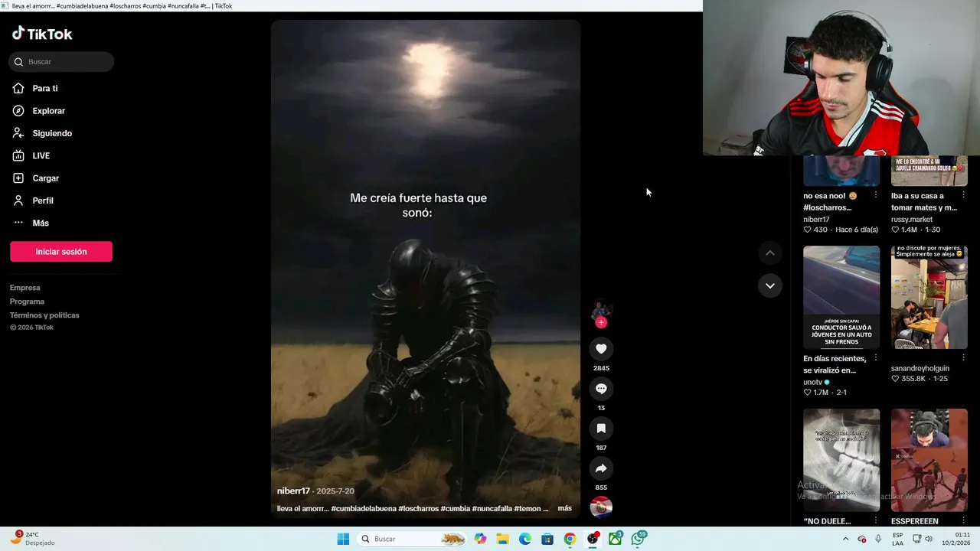Click the video overlay text 'Me creía fuerte'
This screenshot has width=980, height=551.
pyautogui.click(x=418, y=205)
